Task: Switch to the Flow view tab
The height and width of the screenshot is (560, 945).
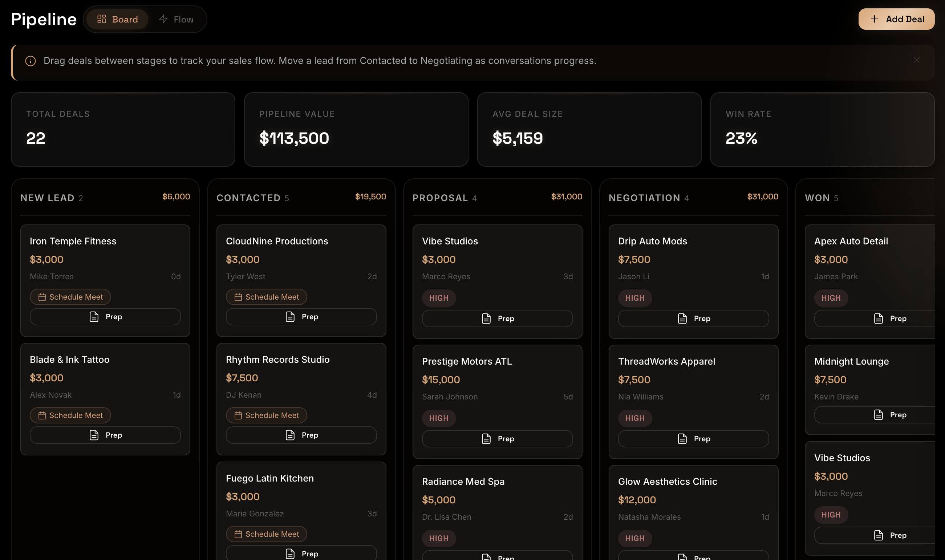Action: [x=176, y=19]
